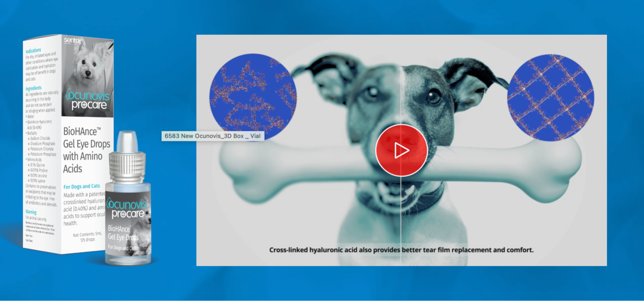Click the right circular cross-linked lattice image
644x303 pixels.
click(x=551, y=98)
